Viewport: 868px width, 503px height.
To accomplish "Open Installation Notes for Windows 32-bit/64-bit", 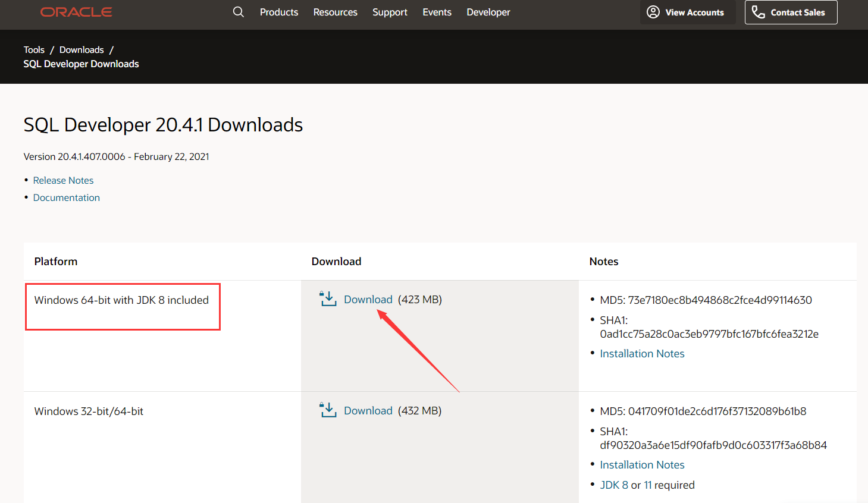I will [x=642, y=465].
